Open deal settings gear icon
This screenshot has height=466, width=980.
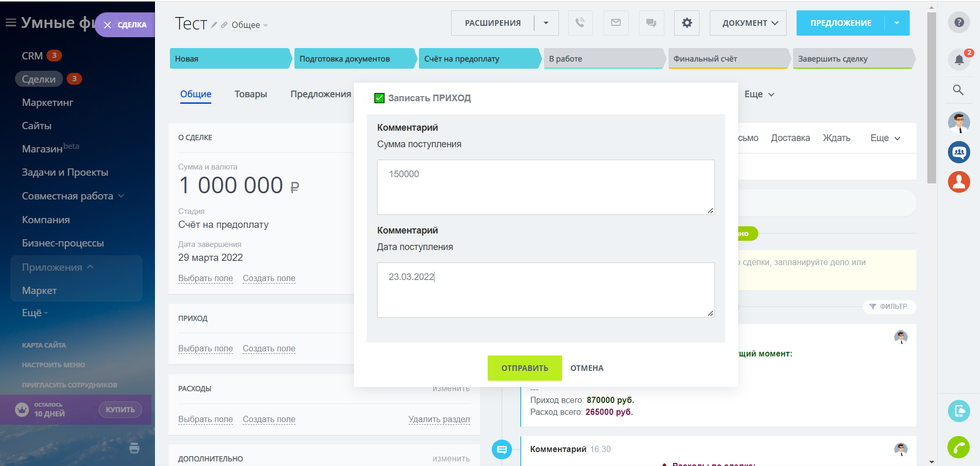[x=687, y=23]
